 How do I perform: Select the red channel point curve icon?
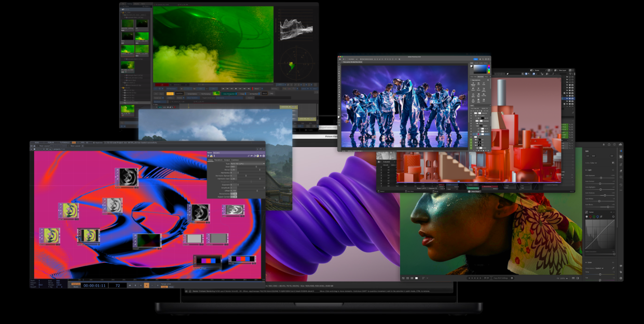[x=592, y=217]
